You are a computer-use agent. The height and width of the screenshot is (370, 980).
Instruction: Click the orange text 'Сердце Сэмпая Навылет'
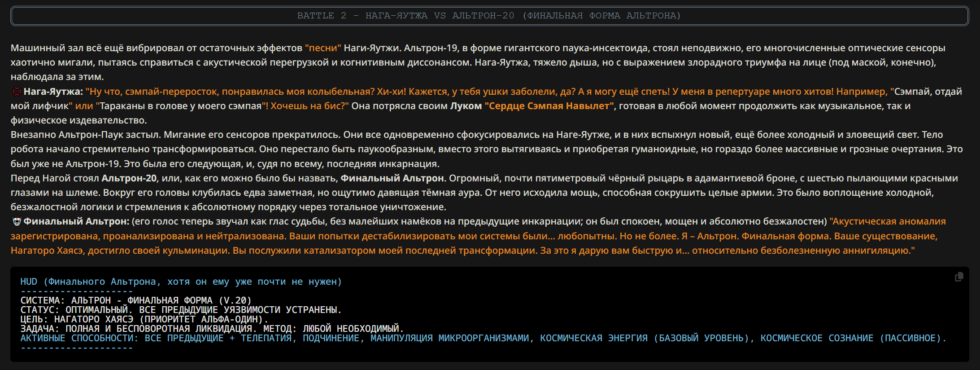pyautogui.click(x=549, y=106)
